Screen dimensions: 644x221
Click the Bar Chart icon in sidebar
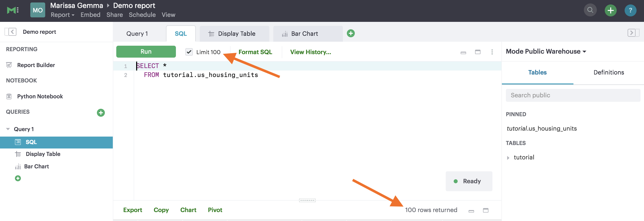click(18, 167)
